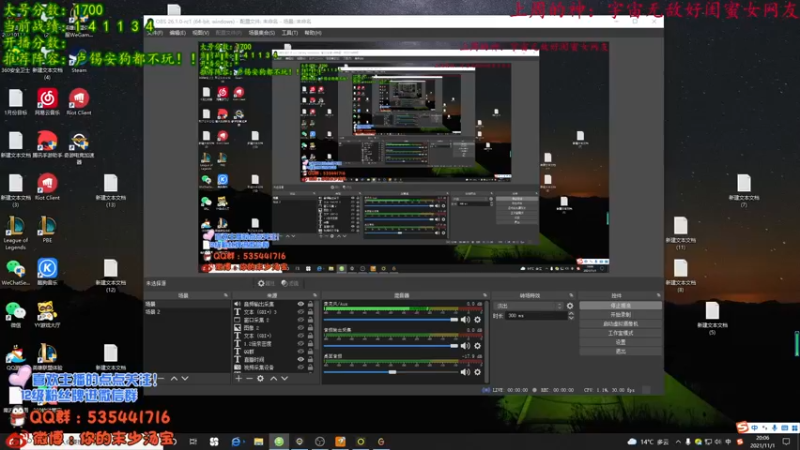Viewport: 800px width, 450px height.
Task: Adjust 桌面音频 volume slider
Action: coord(391,372)
